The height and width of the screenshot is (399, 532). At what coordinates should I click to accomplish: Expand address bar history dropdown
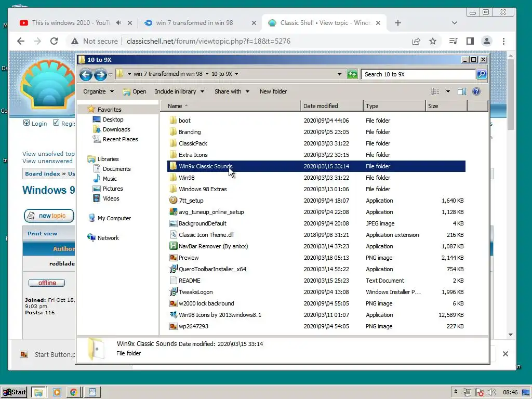click(339, 74)
